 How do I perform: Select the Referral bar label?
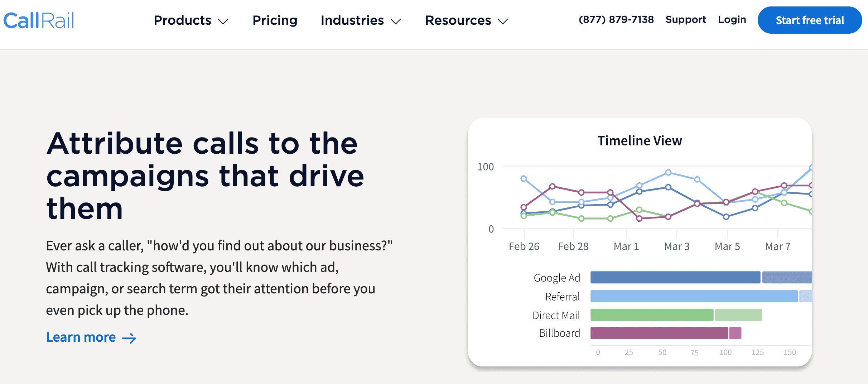[x=562, y=296]
